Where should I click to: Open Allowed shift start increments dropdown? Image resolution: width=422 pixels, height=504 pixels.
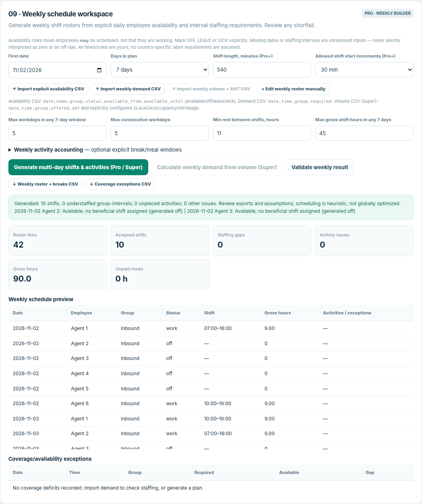(x=364, y=70)
